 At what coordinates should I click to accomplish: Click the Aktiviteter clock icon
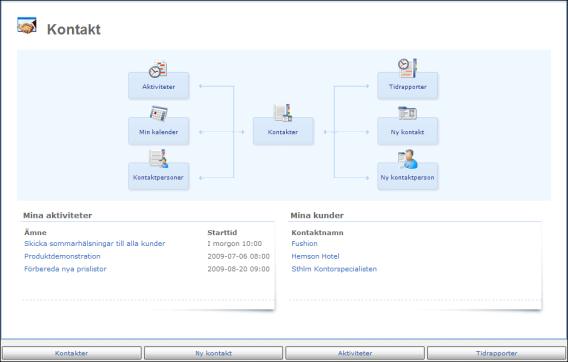[158, 70]
